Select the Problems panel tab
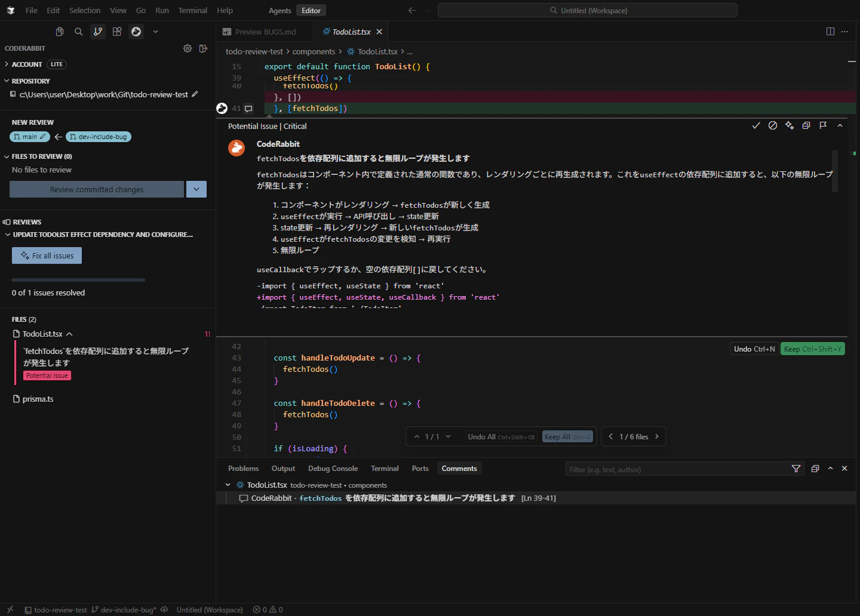This screenshot has width=860, height=616. (244, 469)
